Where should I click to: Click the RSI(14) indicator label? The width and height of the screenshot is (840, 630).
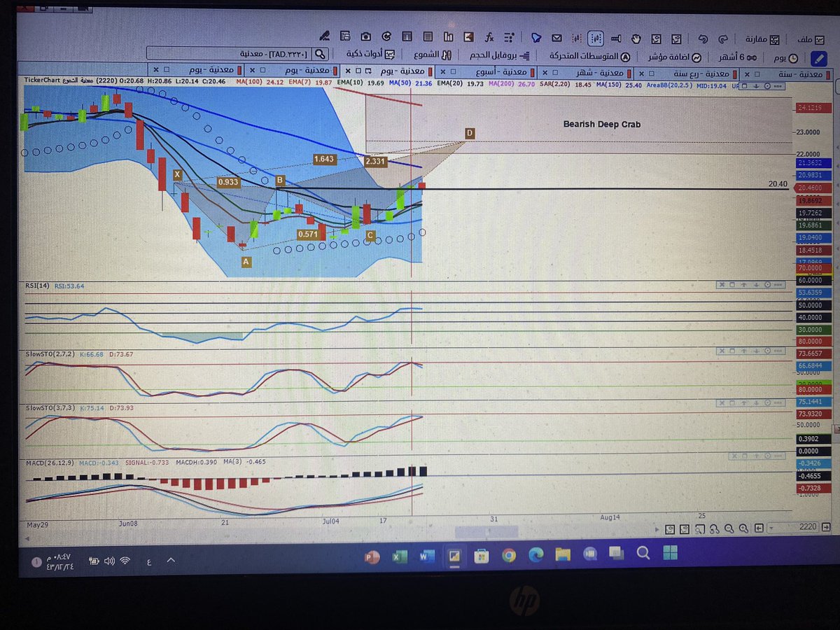click(x=37, y=286)
